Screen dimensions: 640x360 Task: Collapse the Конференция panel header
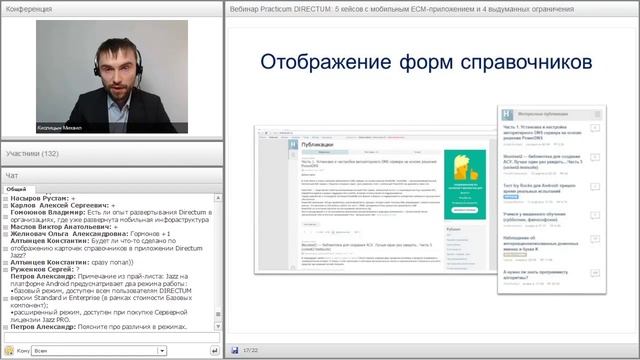coord(112,9)
